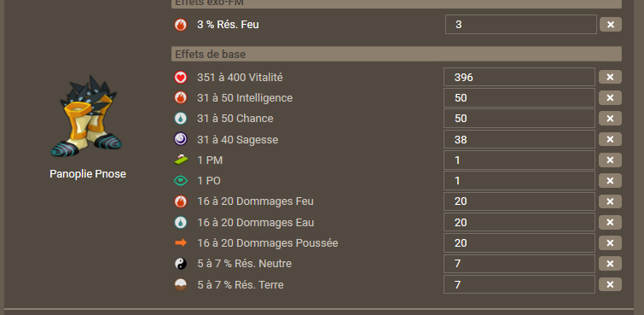644x315 pixels.
Task: Click the Rés. Neutre yin-yang icon
Action: 180,264
